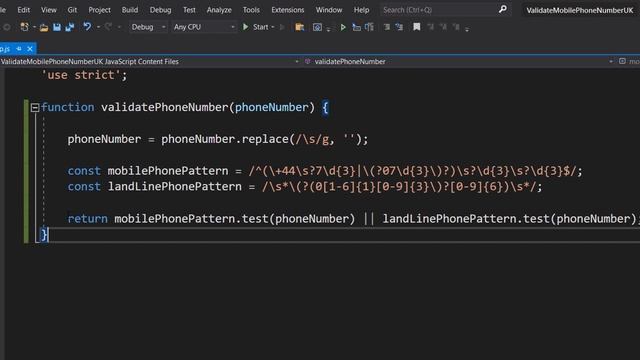640x360 pixels.
Task: Click the Decrease Indent icon
Action: 387,27
